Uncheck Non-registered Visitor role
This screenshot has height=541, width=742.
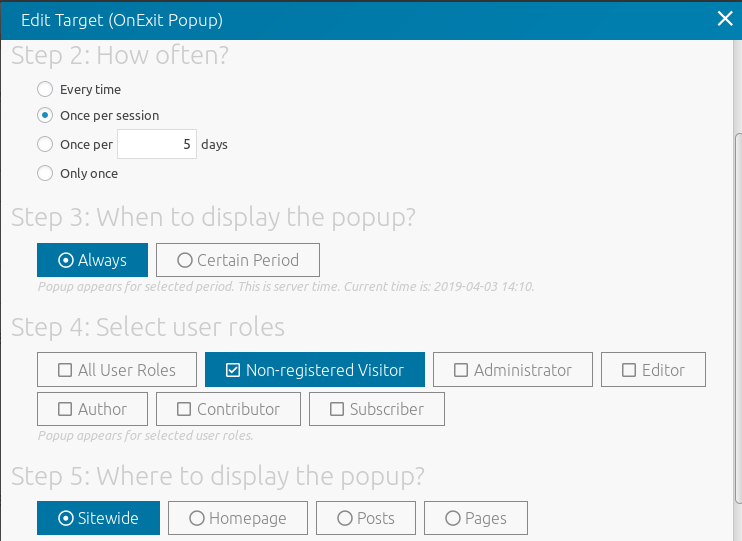(x=315, y=370)
